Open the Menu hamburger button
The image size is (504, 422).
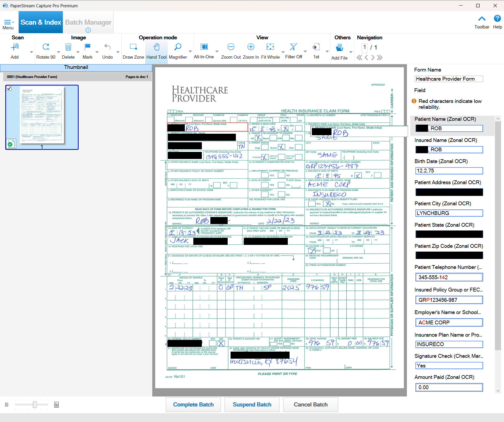8,24
